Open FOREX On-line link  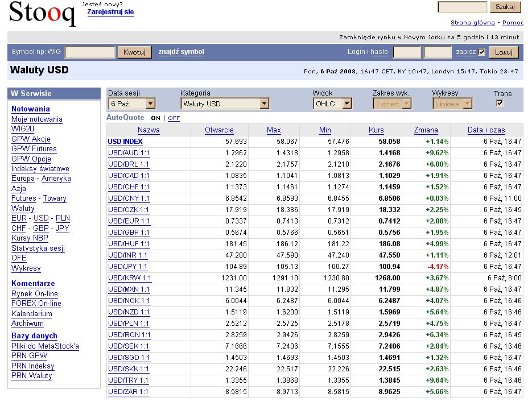(36, 304)
